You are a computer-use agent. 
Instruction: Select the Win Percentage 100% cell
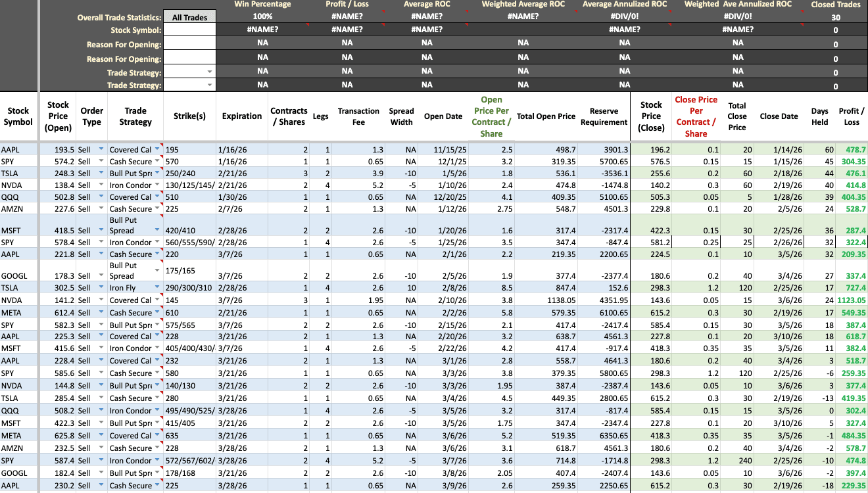[x=262, y=15]
